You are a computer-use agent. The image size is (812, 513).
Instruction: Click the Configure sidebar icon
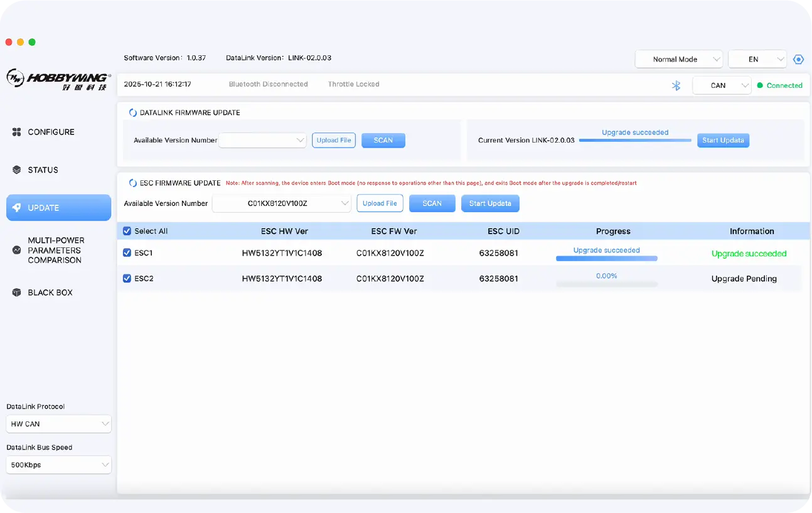pos(17,132)
